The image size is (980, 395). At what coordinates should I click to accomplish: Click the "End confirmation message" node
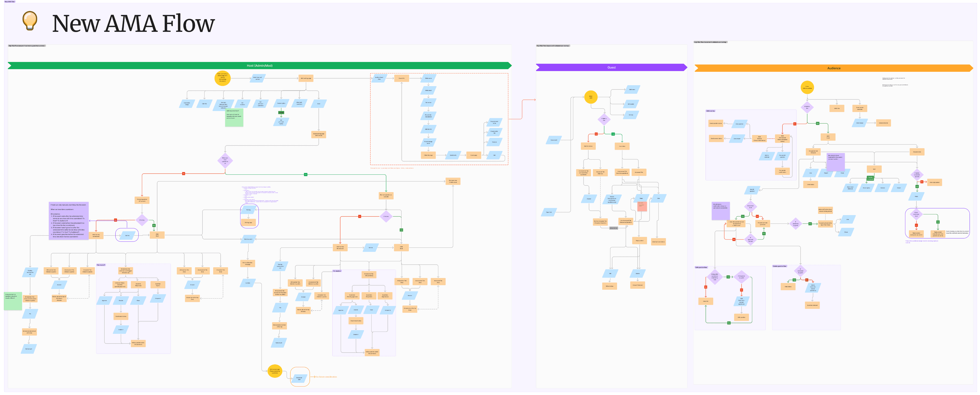[248, 263]
